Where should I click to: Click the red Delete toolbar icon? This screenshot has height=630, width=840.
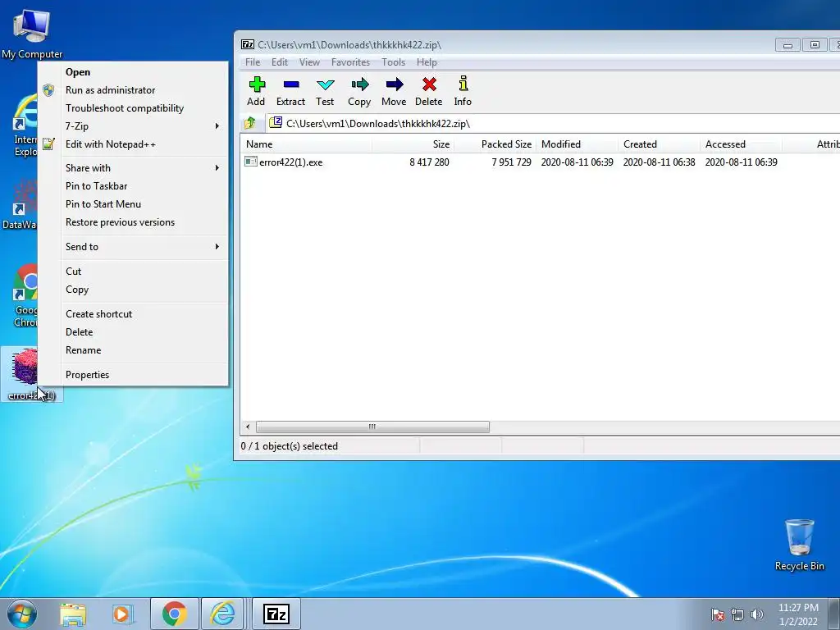[x=429, y=84]
